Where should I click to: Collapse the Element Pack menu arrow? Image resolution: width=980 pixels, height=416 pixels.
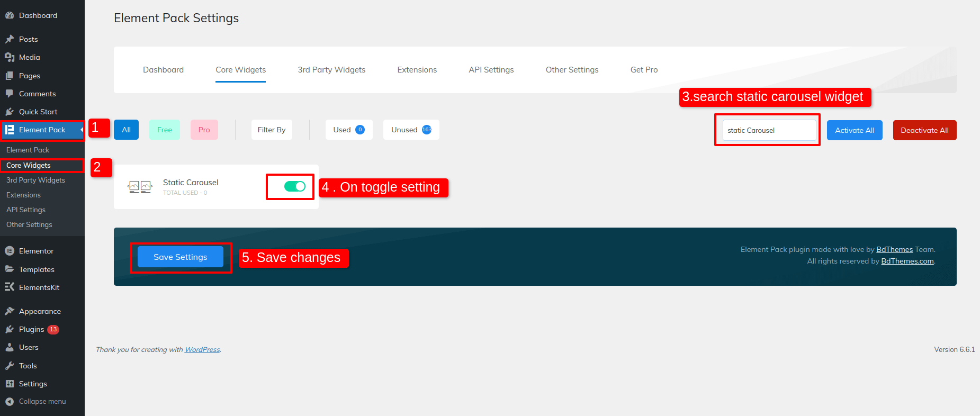pyautogui.click(x=82, y=130)
